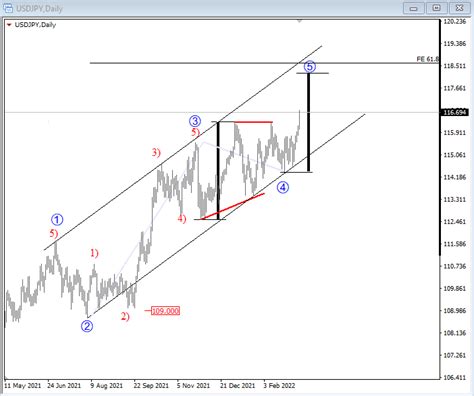Screen dimensions: 474x396
Task: Click the 119.386 price on the scale
Action: [454, 44]
